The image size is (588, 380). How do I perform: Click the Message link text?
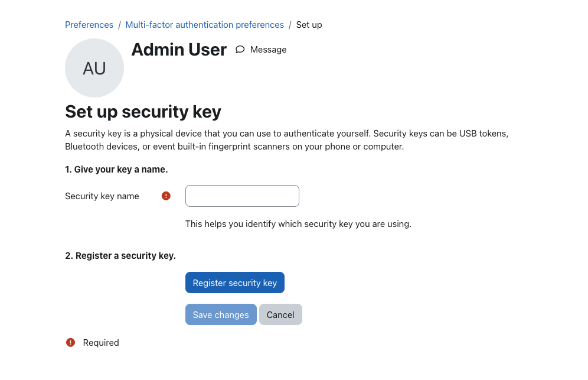pyautogui.click(x=269, y=50)
